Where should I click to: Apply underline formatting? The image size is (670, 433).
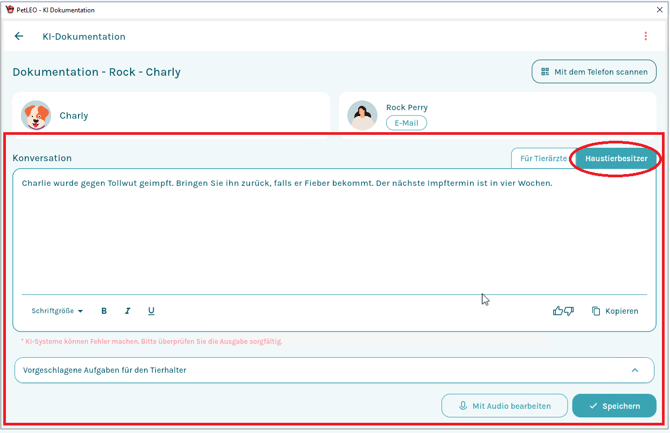tap(151, 311)
